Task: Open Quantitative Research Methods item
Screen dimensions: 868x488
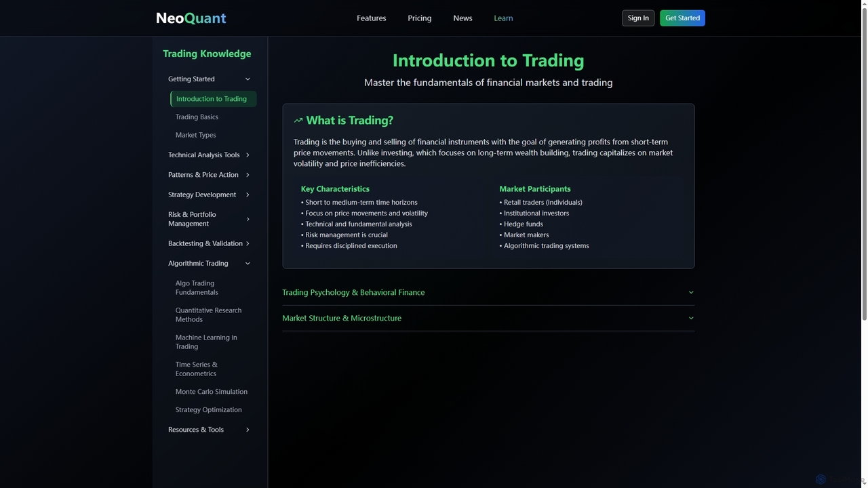Action: 208,315
